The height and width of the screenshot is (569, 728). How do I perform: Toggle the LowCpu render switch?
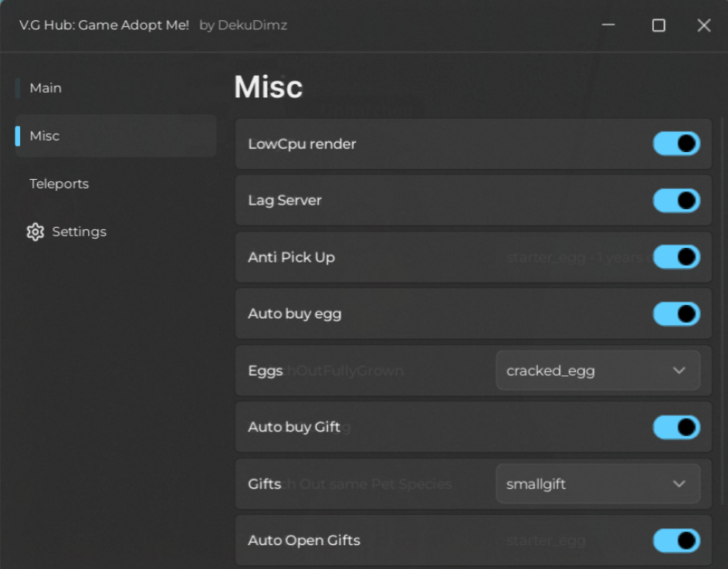[676, 144]
